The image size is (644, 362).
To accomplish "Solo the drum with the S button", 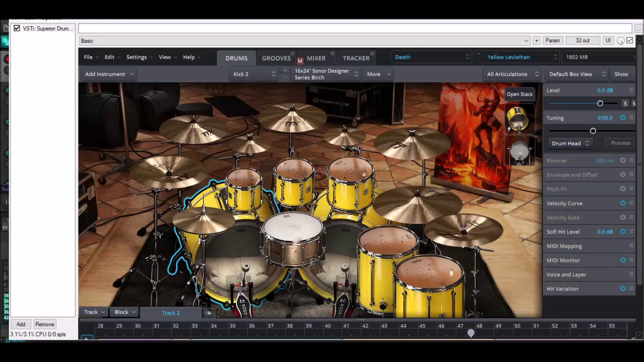I will click(625, 104).
